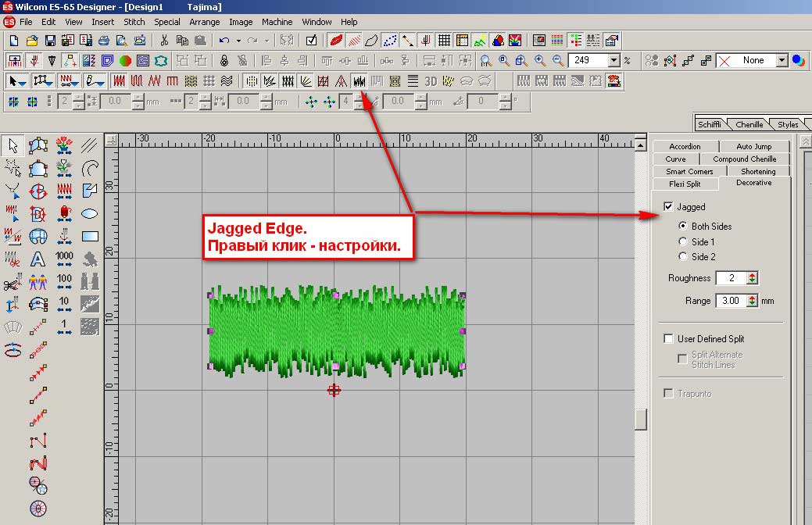This screenshot has width=812, height=525.
Task: Open the Arrange menu
Action: [205, 22]
